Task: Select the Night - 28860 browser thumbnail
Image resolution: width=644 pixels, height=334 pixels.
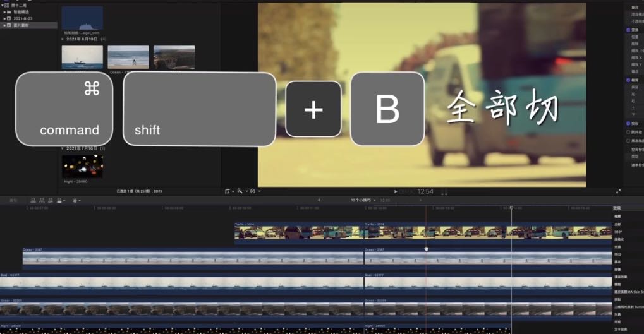Action: coord(82,166)
